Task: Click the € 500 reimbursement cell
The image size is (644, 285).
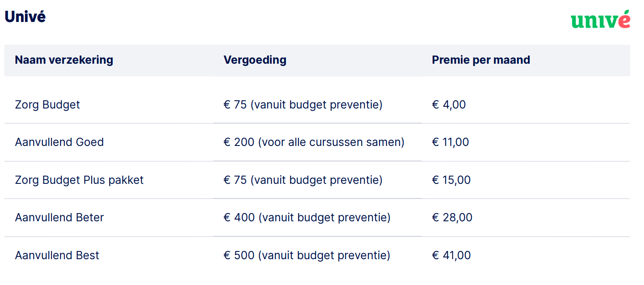Action: tap(307, 255)
